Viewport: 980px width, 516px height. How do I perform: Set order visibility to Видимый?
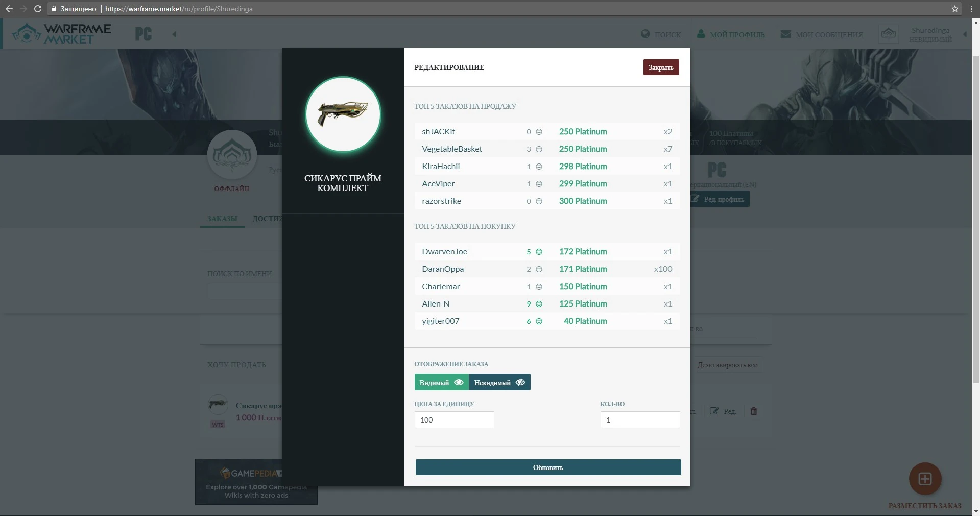(x=442, y=382)
